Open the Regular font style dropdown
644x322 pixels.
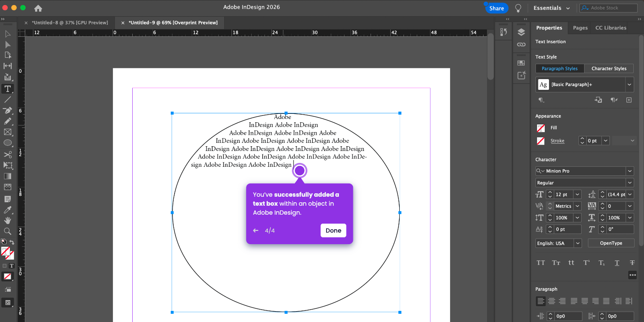[629, 183]
